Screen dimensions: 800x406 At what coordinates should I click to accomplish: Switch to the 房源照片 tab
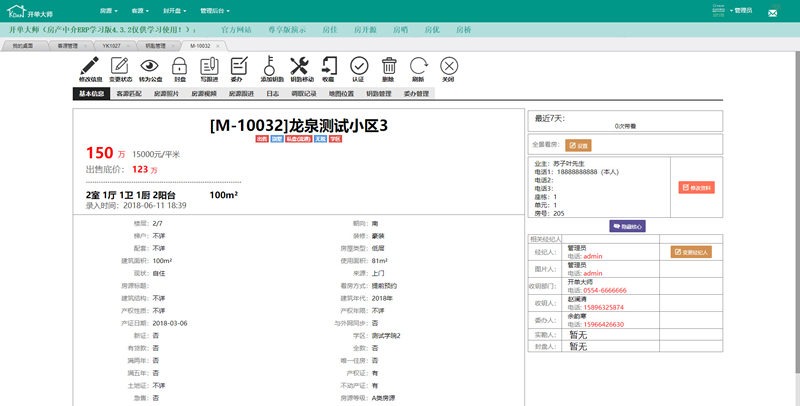(167, 94)
